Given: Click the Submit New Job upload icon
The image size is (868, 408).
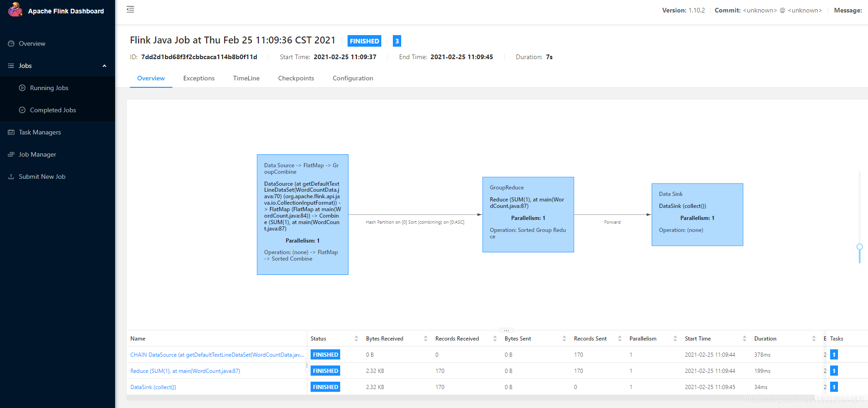Looking at the screenshot, I should tap(11, 177).
